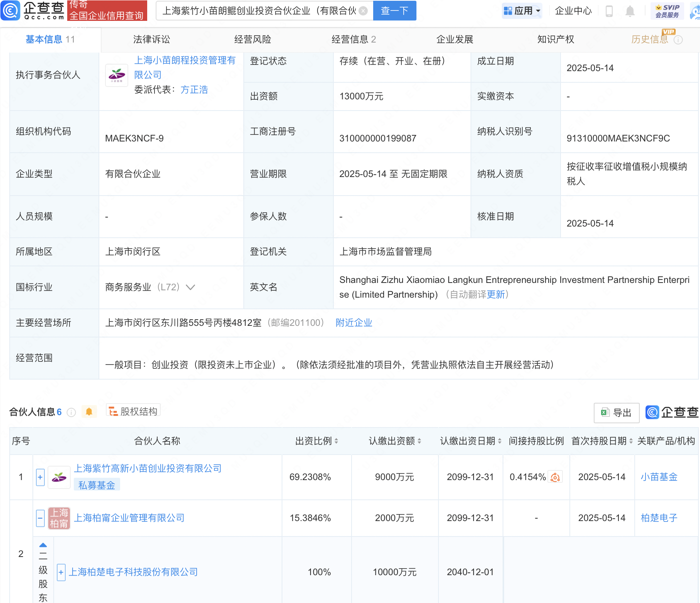
Task: Open 上海紫竹高新小苗创业投资有限公司 link
Action: [x=148, y=468]
